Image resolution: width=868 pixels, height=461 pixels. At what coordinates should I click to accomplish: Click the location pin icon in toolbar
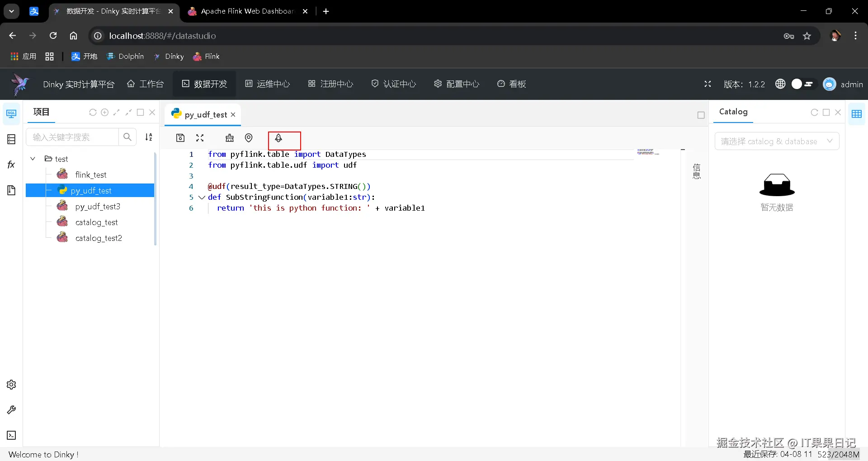[249, 138]
